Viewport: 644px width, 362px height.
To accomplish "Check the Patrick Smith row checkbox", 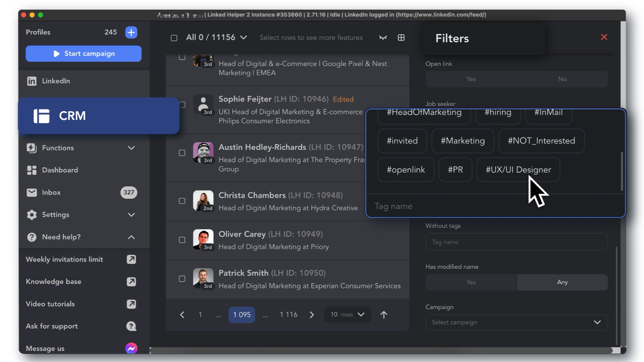I will coord(182,279).
